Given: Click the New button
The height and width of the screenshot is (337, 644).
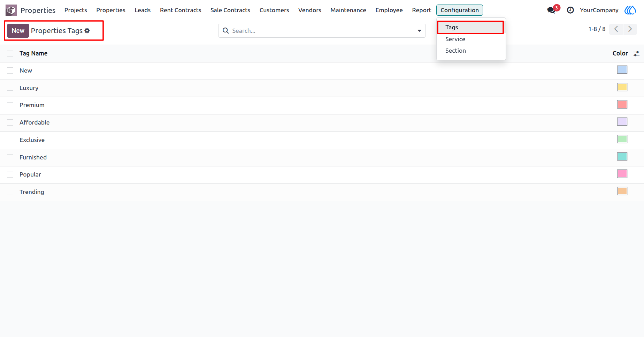Looking at the screenshot, I should point(18,31).
